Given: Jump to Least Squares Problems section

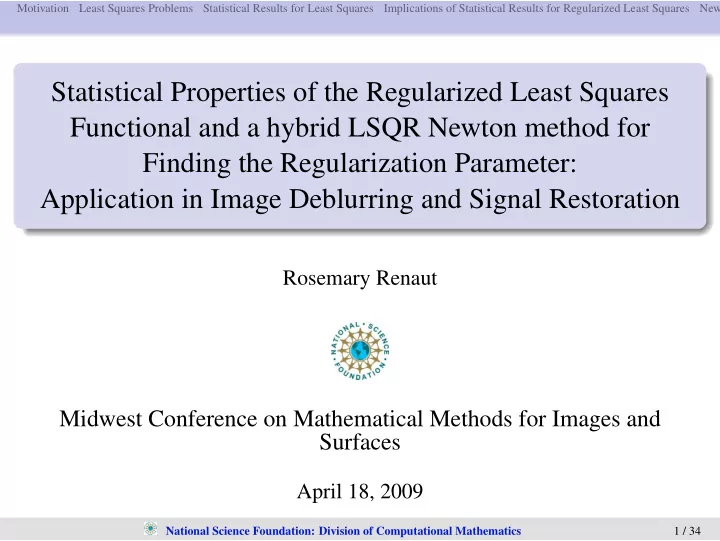Looking at the screenshot, I should pos(136,8).
